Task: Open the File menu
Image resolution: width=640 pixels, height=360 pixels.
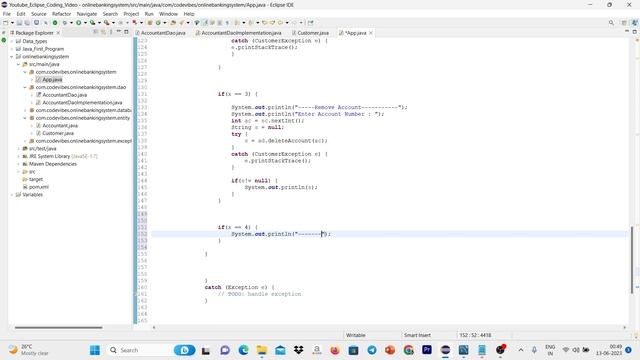Action: (x=7, y=14)
